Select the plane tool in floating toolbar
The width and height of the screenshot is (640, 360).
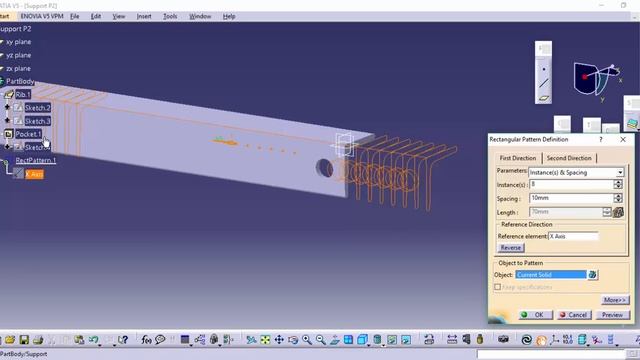click(x=543, y=98)
